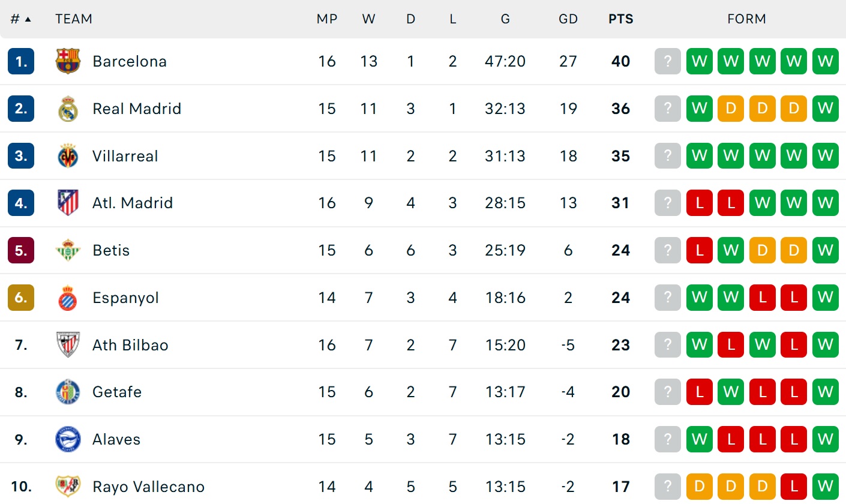
Task: Click Barcelona's gray upcoming match badge
Action: (x=668, y=61)
